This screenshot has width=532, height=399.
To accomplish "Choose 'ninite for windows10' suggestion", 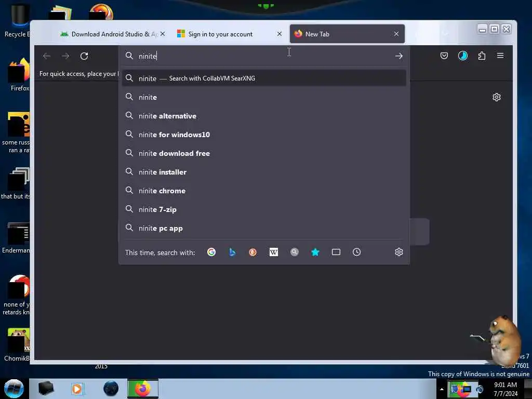I will (264, 135).
